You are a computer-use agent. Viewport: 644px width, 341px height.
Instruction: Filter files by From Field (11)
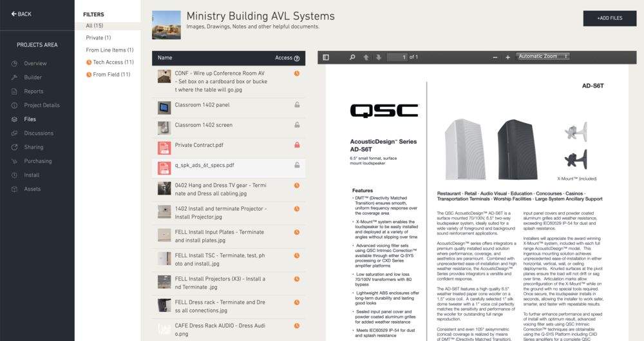point(108,74)
